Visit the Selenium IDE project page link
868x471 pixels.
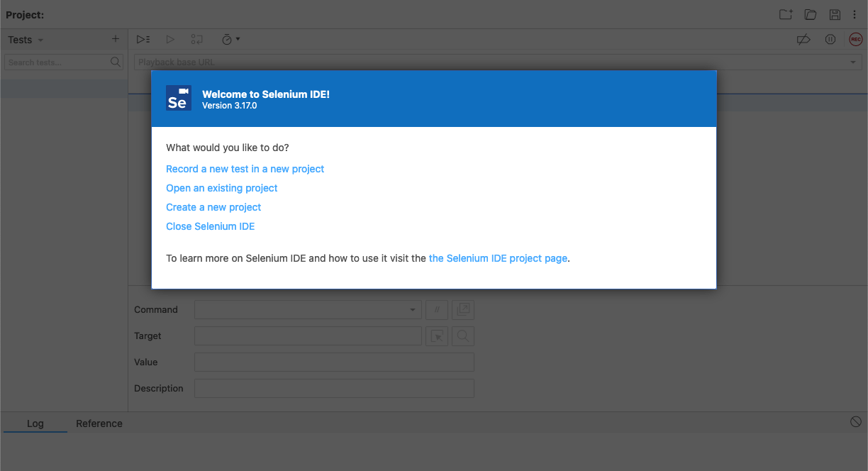tap(498, 257)
